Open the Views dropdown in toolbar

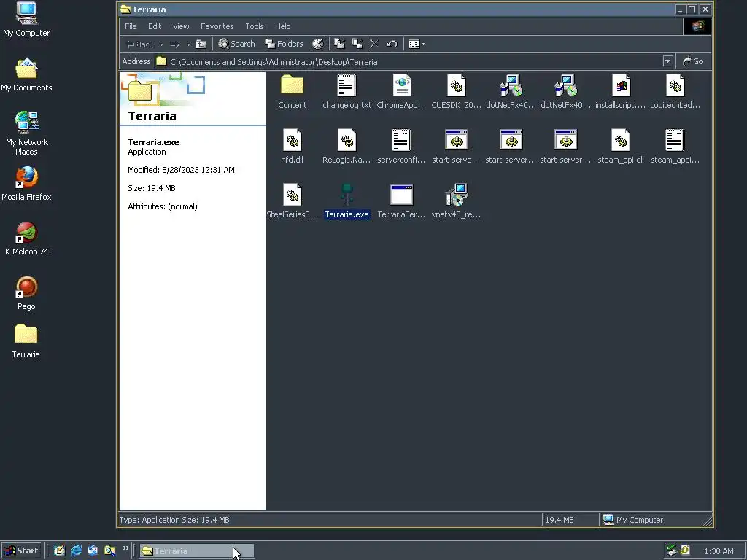pos(417,44)
